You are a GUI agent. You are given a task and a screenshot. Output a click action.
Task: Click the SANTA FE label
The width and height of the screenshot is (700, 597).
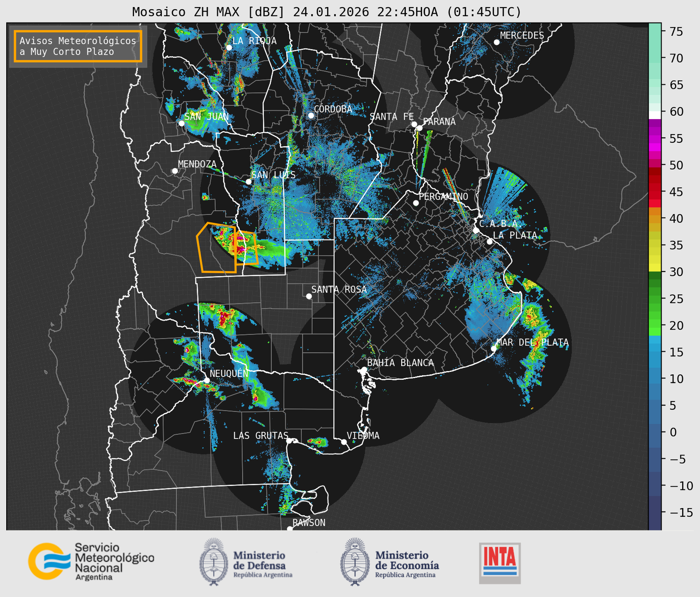click(x=392, y=117)
